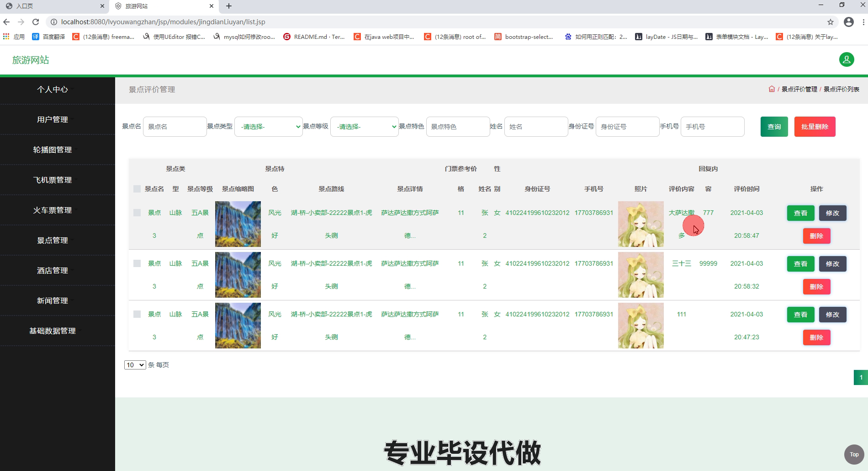Check the row with 评价时间 20:58:32
This screenshot has width=868, height=471.
click(137, 263)
